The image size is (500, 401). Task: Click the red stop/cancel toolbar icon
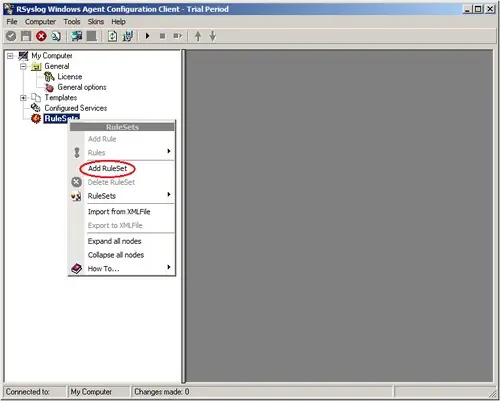(x=41, y=36)
